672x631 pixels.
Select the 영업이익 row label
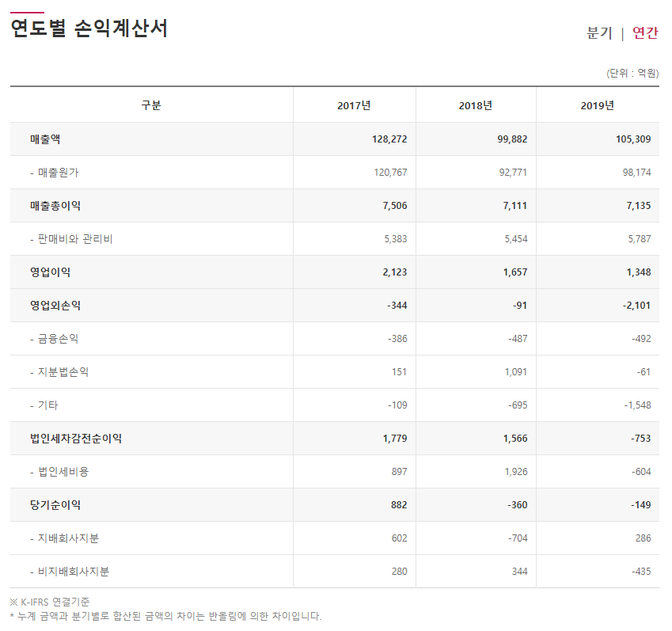click(x=50, y=272)
